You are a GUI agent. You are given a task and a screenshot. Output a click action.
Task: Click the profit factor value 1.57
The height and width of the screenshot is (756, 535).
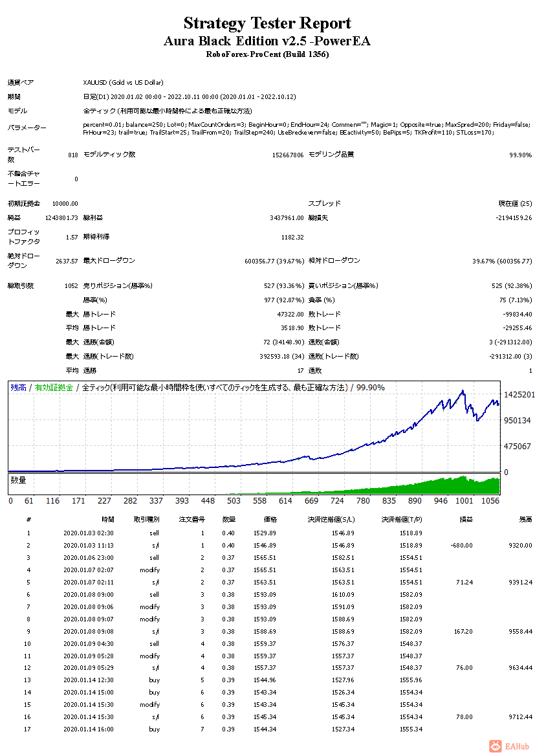(71, 238)
